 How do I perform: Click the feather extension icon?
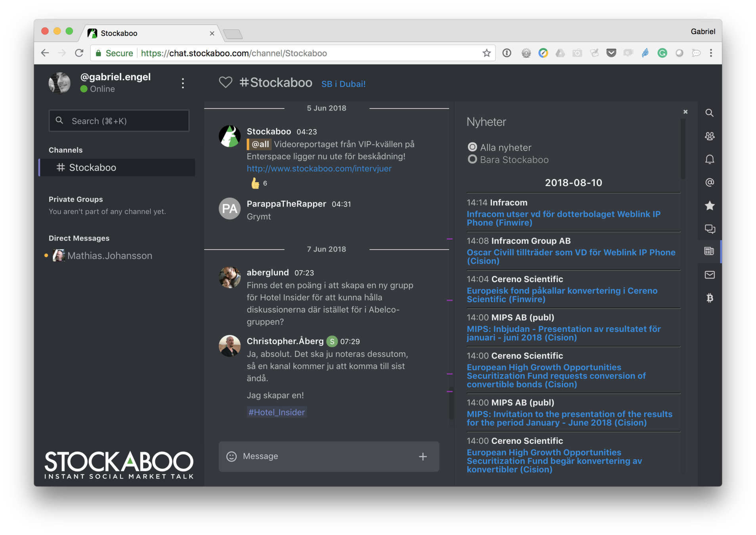click(645, 53)
